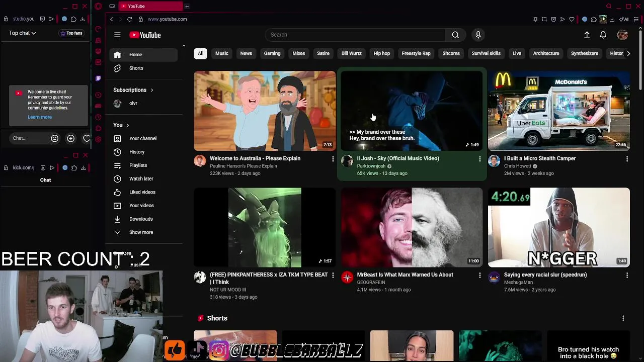Select the Survival skills filter chip
Image resolution: width=644 pixels, height=362 pixels.
pyautogui.click(x=486, y=53)
